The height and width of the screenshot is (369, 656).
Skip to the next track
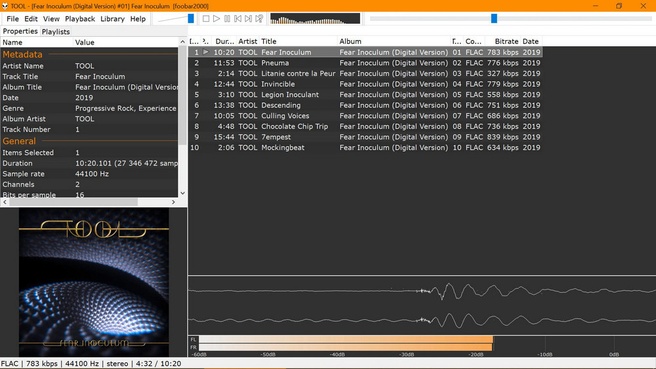[249, 18]
